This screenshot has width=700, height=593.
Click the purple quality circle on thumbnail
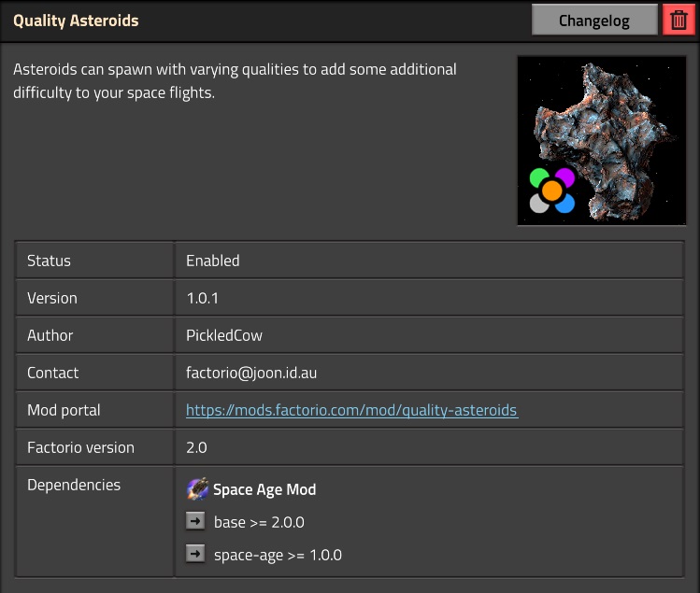coord(565,176)
